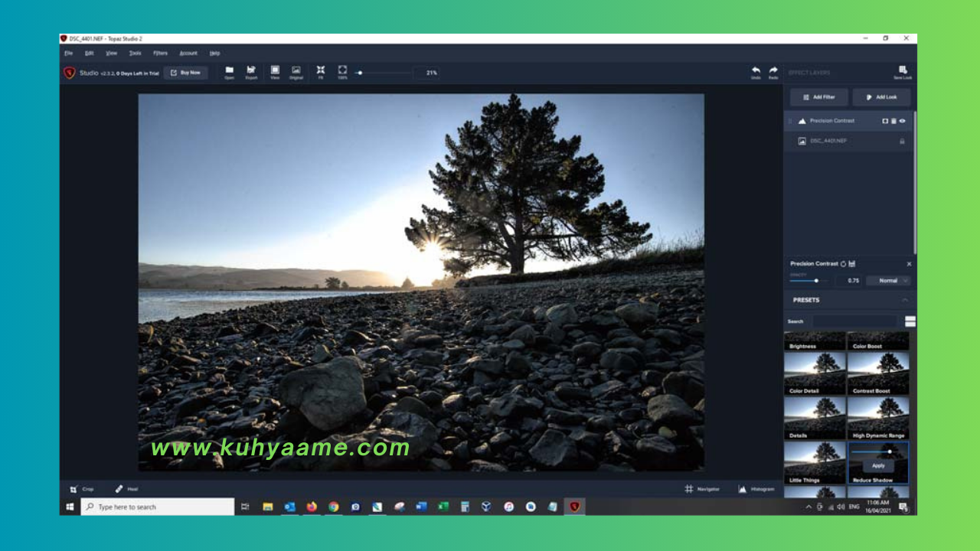Open the Navigator panel
The image size is (980, 551).
[702, 489]
